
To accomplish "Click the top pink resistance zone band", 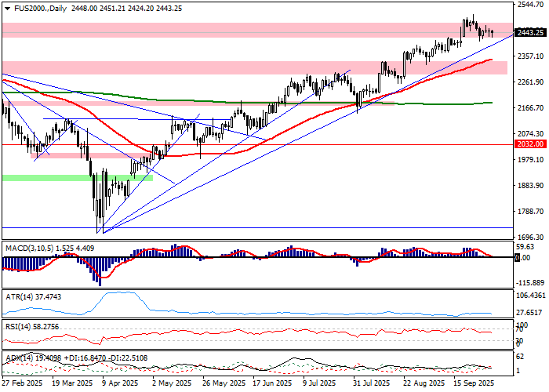I will coord(235,30).
